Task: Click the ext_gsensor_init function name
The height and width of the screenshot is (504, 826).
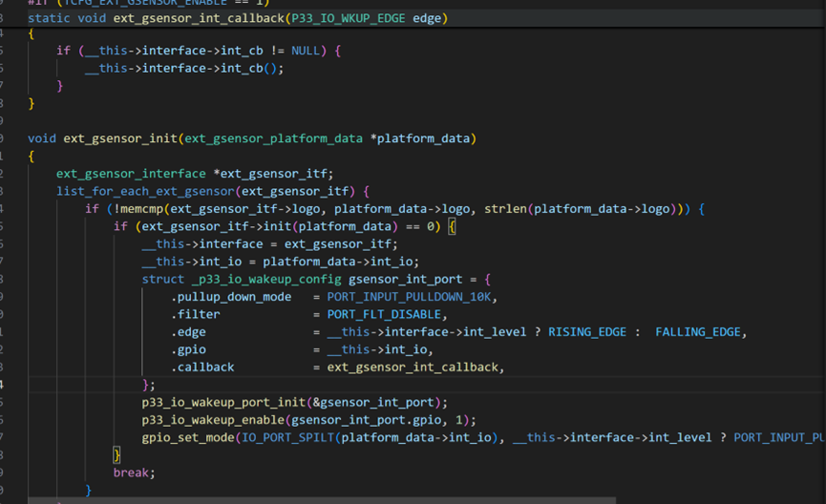Action: [120, 138]
